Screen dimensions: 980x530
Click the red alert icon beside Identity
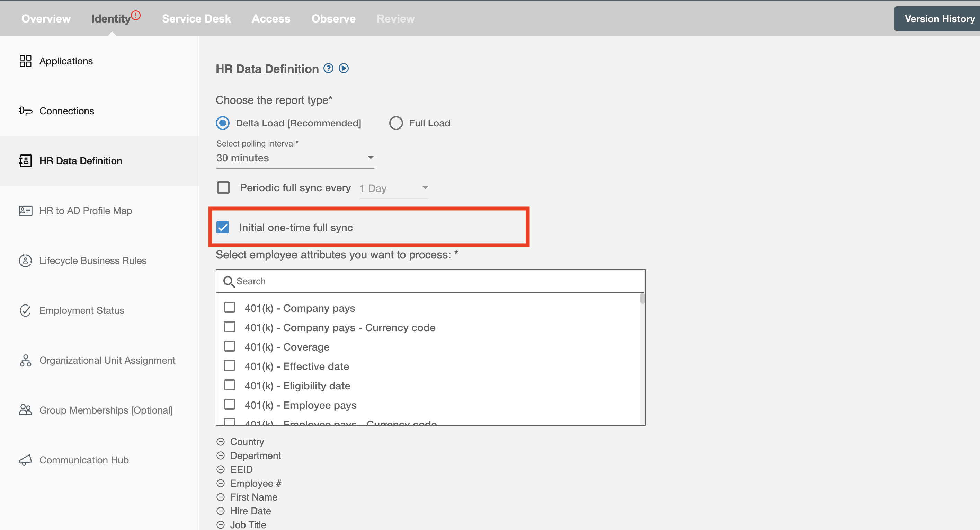(x=136, y=15)
